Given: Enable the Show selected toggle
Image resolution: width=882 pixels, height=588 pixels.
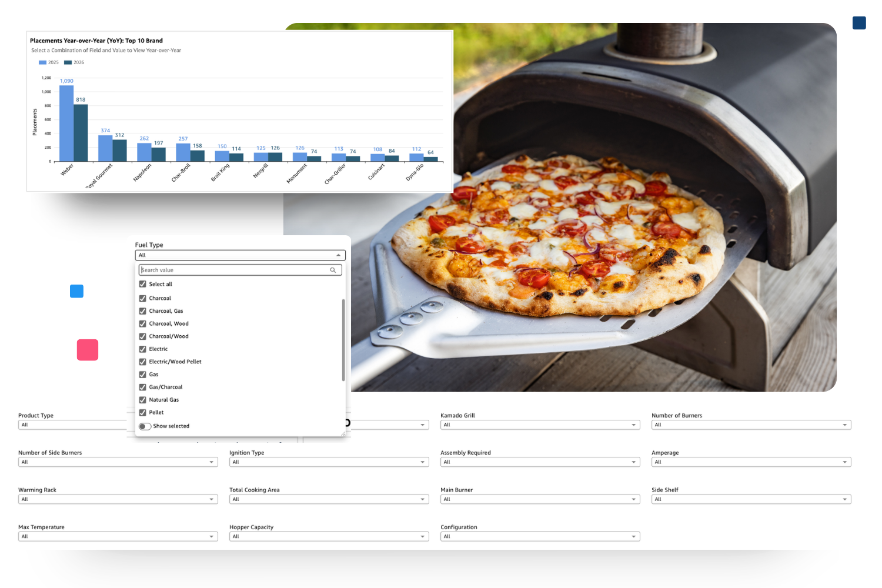Looking at the screenshot, I should tap(145, 426).
